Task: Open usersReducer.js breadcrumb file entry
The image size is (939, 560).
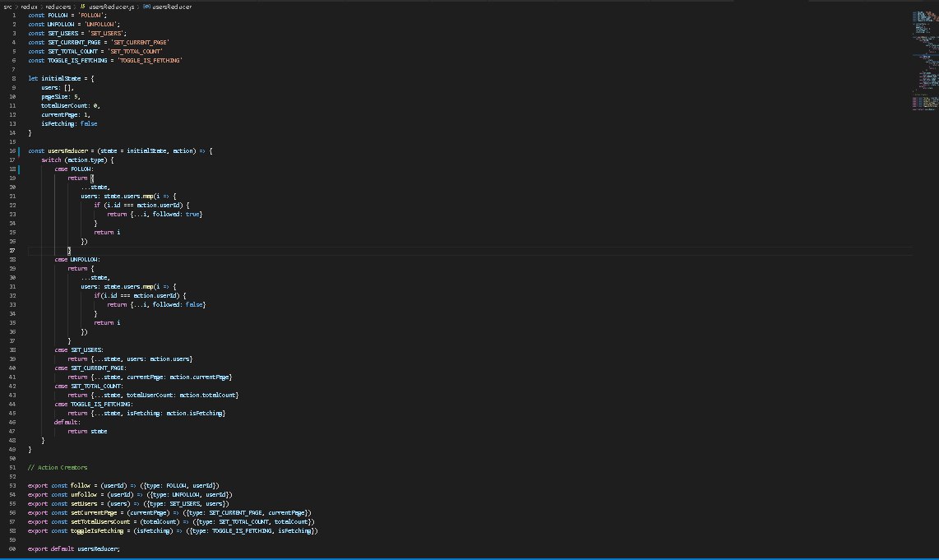Action: [111, 7]
